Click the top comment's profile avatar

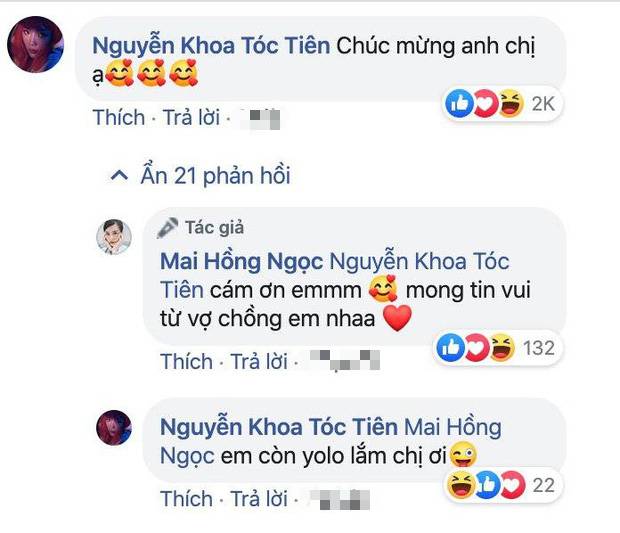(x=36, y=46)
